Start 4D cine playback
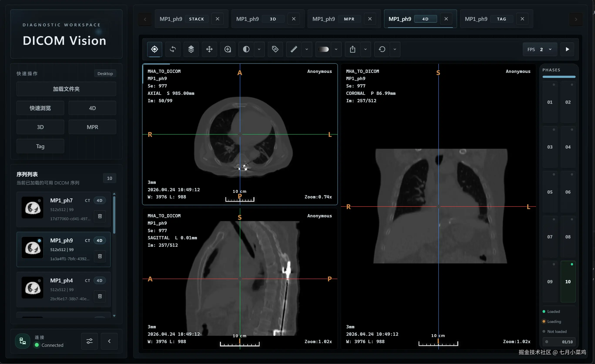595x364 pixels. point(567,49)
